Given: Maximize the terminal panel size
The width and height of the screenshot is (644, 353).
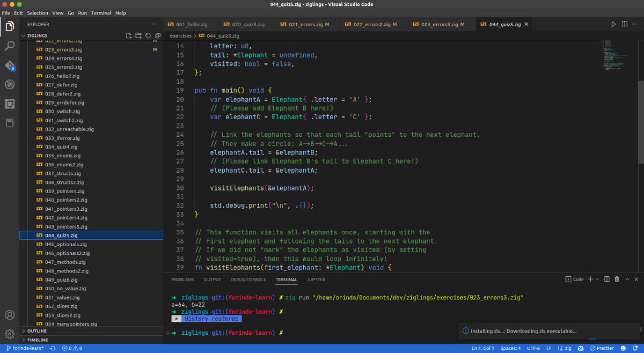Looking at the screenshot, I should click(627, 279).
